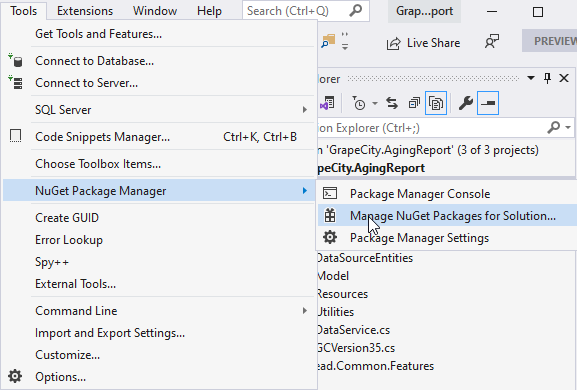Click the Search (Ctrl+Q) box
The width and height of the screenshot is (577, 390).
point(305,11)
